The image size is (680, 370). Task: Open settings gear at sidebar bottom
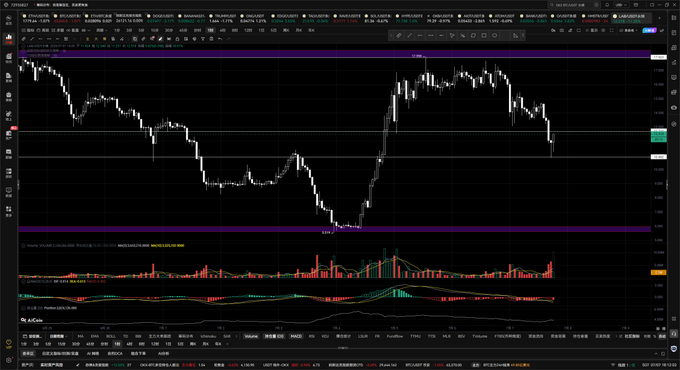(9, 360)
